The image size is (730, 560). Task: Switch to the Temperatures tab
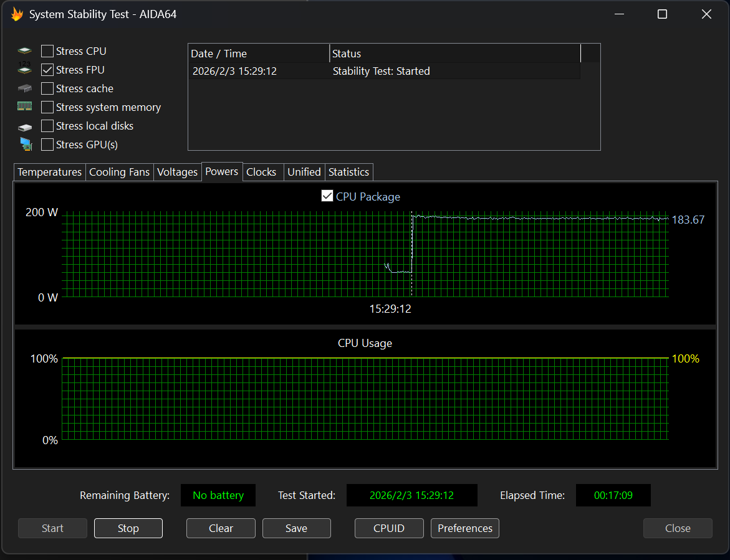click(49, 172)
